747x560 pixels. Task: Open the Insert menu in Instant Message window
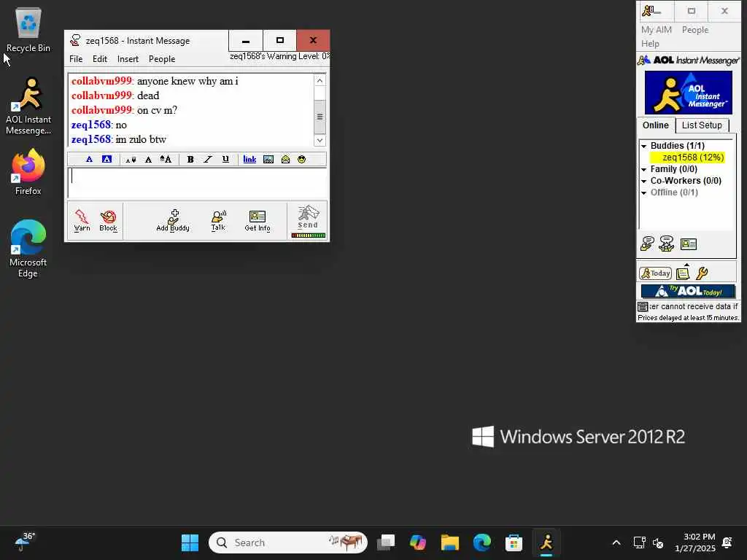click(x=128, y=59)
